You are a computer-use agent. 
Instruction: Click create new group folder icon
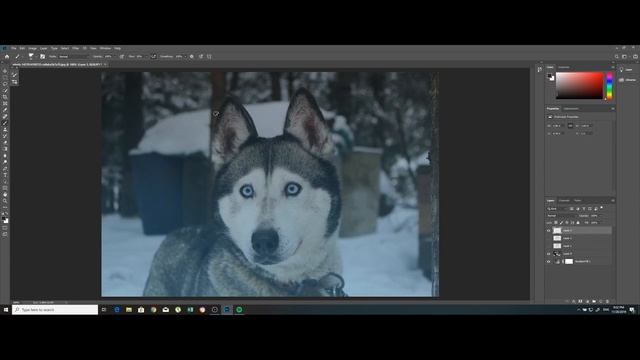594,302
